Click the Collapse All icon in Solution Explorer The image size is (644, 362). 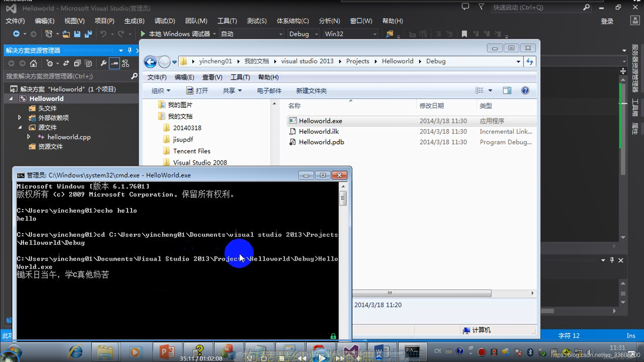(x=77, y=63)
